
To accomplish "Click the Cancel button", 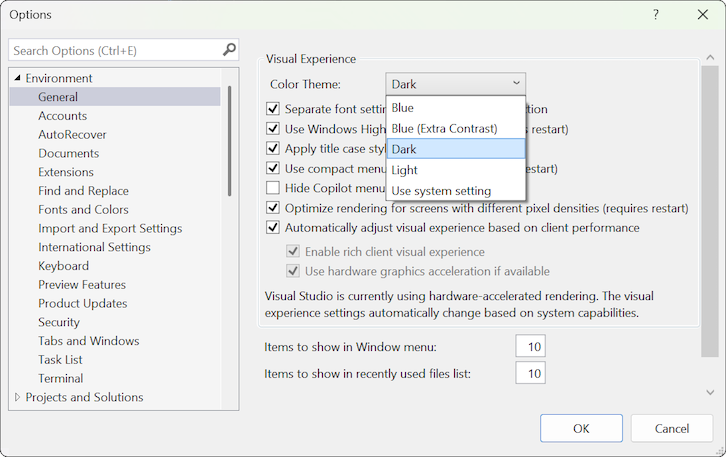I will [x=671, y=428].
